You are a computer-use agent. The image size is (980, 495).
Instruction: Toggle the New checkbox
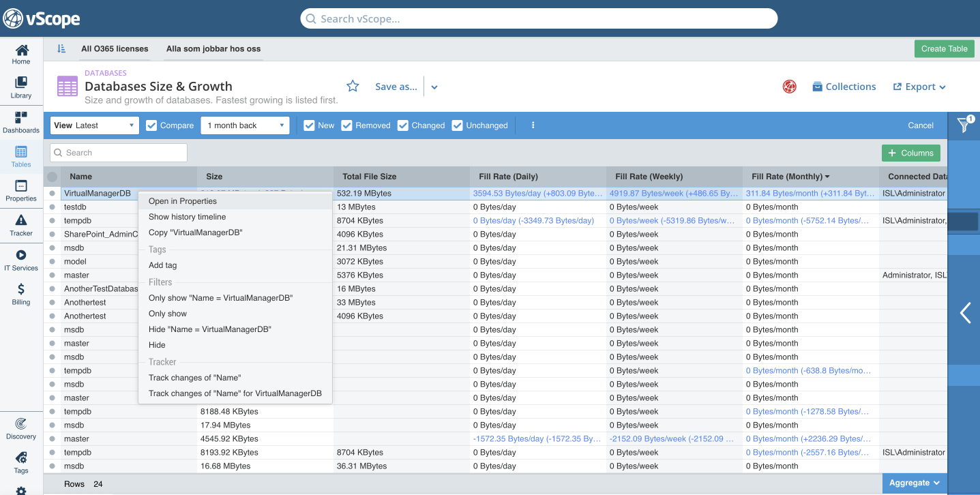tap(309, 125)
